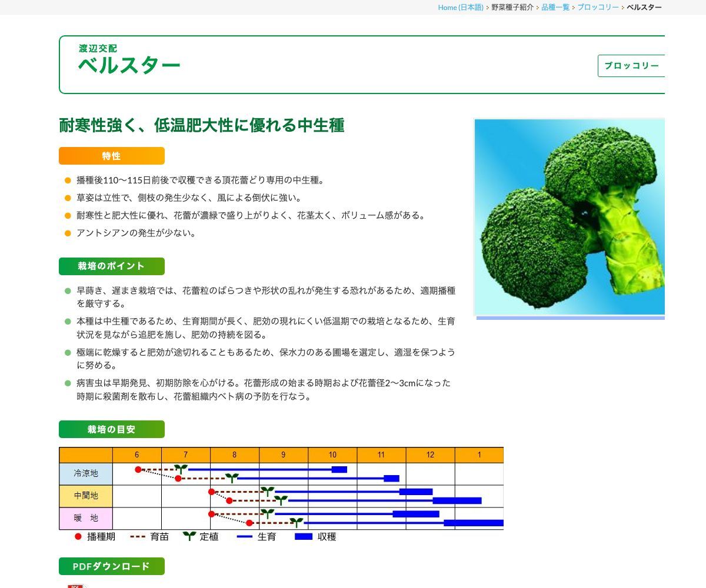This screenshot has width=706, height=588.
Task: Select the 暖地 row header in the chart
Action: pos(86,518)
